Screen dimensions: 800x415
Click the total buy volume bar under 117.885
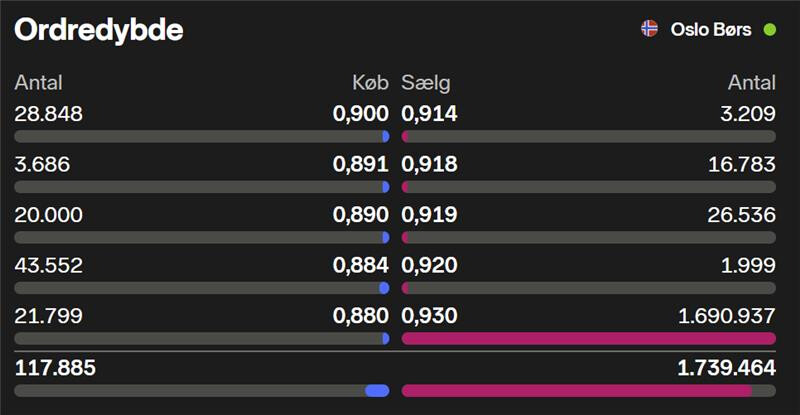click(202, 390)
